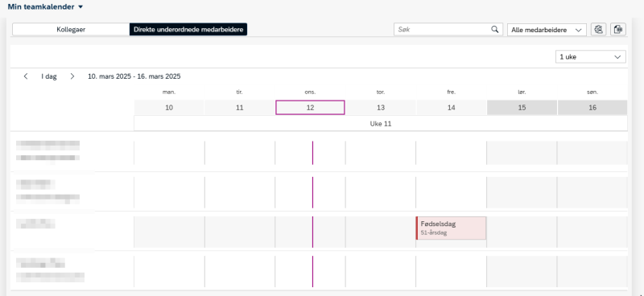Click the magnifying glass search icon

point(495,30)
